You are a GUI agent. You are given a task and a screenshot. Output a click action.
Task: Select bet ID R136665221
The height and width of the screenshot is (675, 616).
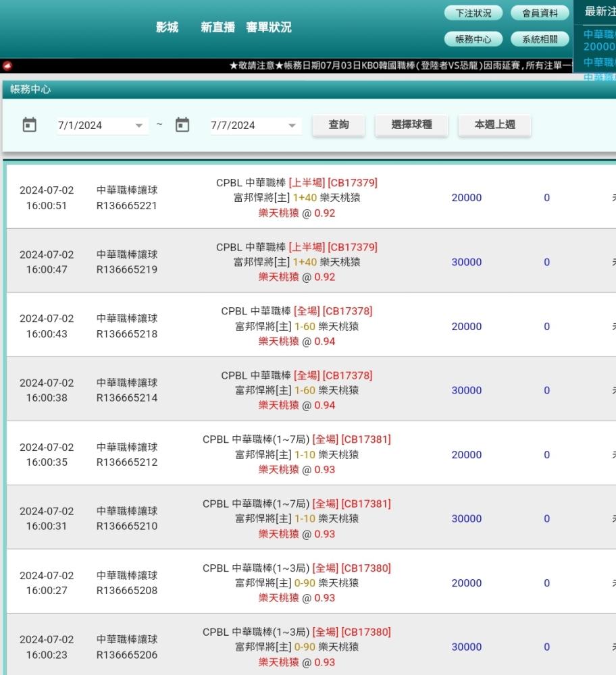pos(127,206)
